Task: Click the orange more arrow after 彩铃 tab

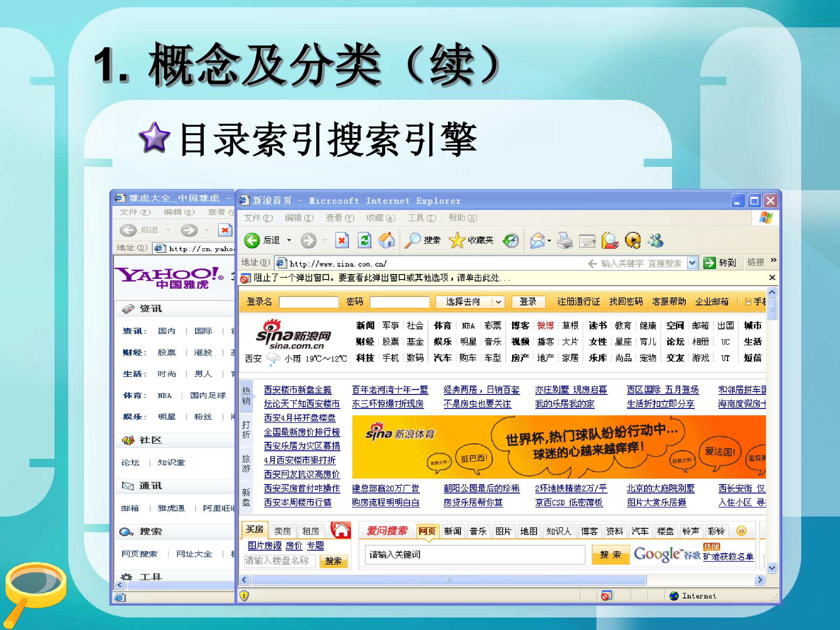Action: [741, 531]
